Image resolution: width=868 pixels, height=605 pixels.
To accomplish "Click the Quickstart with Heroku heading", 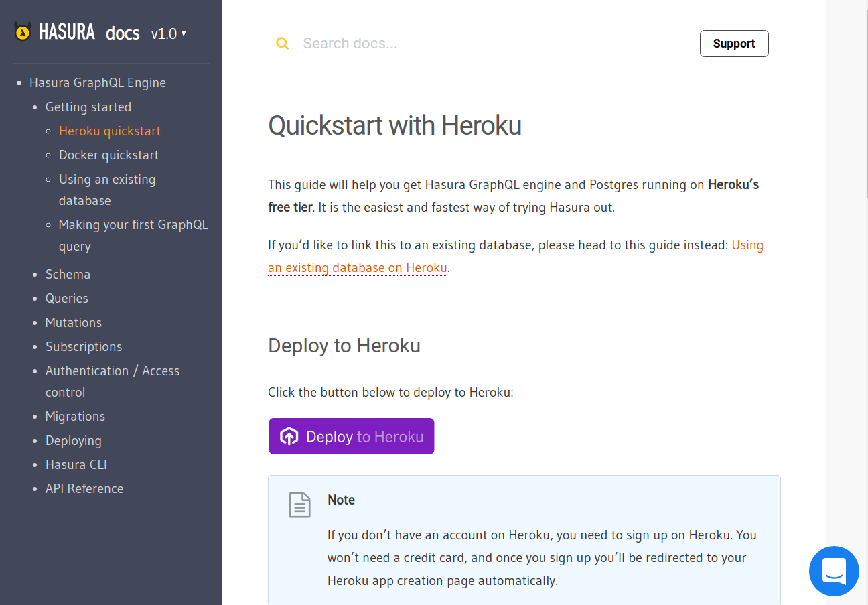I will (x=394, y=126).
